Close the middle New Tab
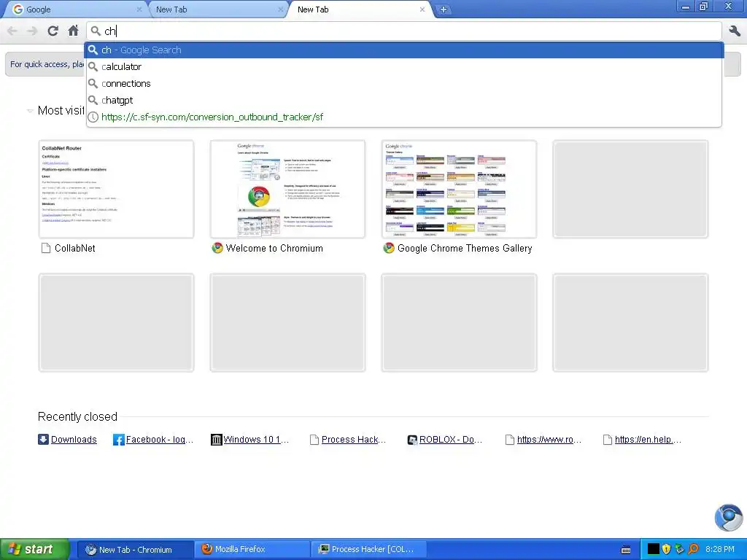This screenshot has width=747, height=560. [281, 9]
